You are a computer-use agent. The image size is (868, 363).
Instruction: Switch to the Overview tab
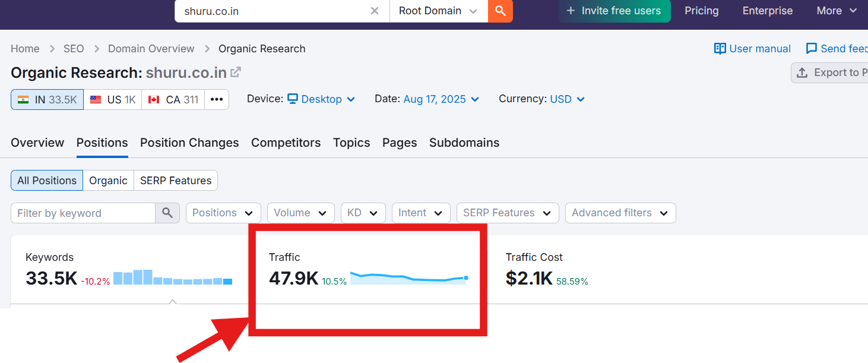click(37, 143)
